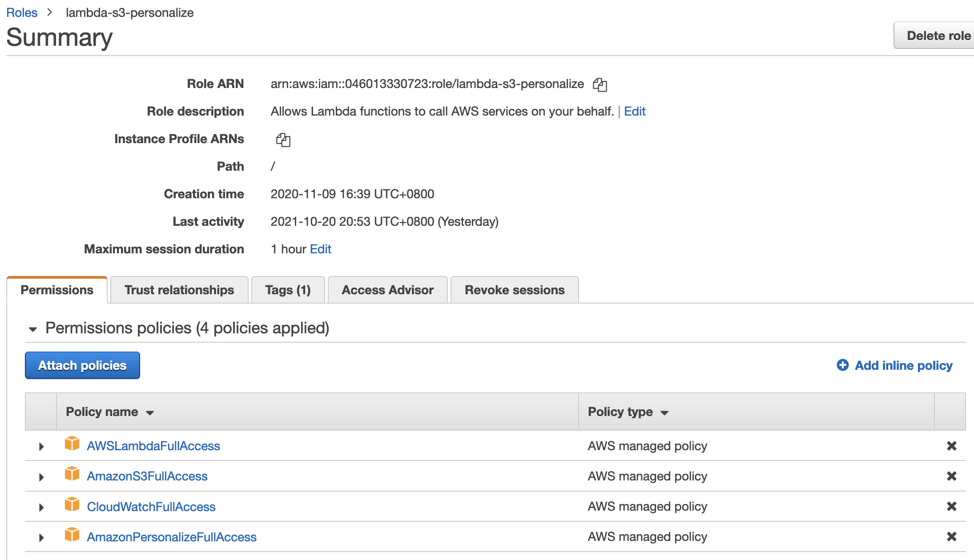Click the plus icon for inline policy
Image resolution: width=974 pixels, height=560 pixels.
pos(842,365)
